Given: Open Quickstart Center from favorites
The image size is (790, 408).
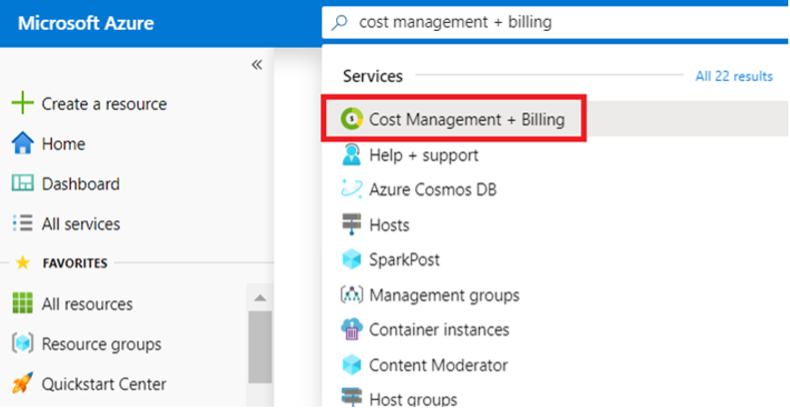Looking at the screenshot, I should click(x=104, y=384).
